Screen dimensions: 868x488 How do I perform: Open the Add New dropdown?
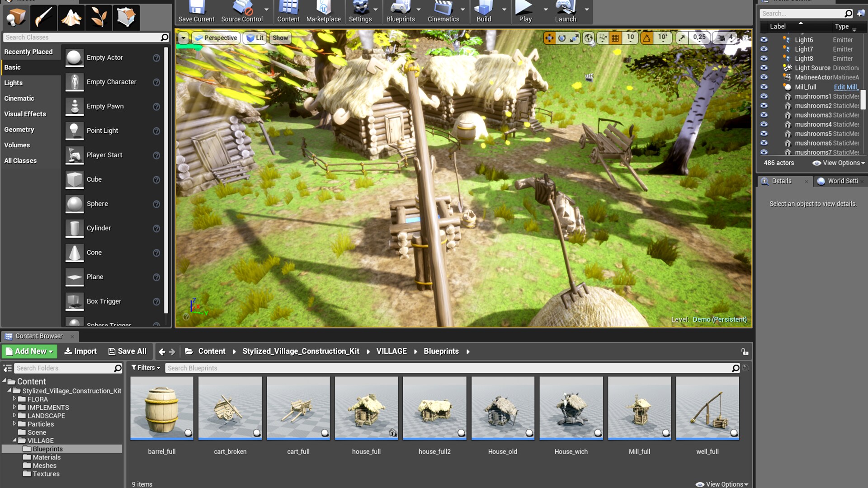click(x=29, y=351)
